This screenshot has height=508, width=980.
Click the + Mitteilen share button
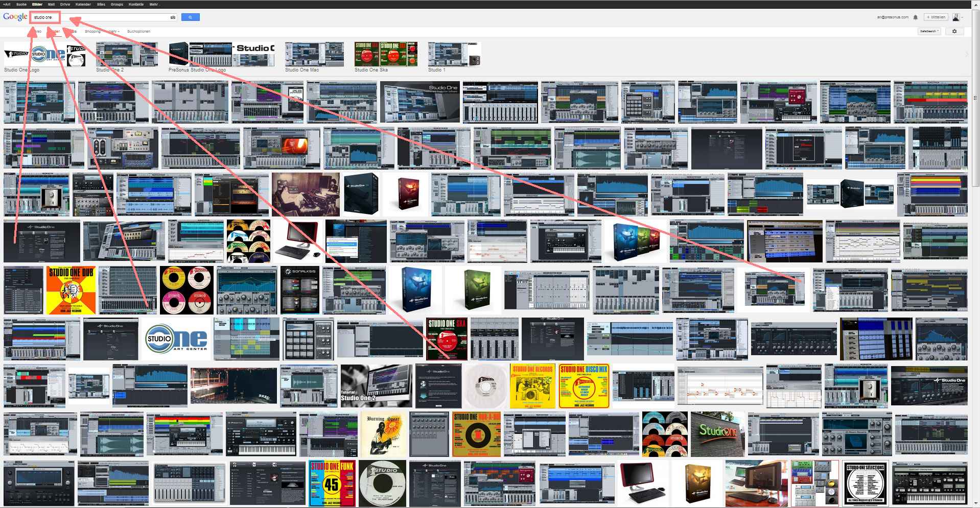(x=936, y=17)
